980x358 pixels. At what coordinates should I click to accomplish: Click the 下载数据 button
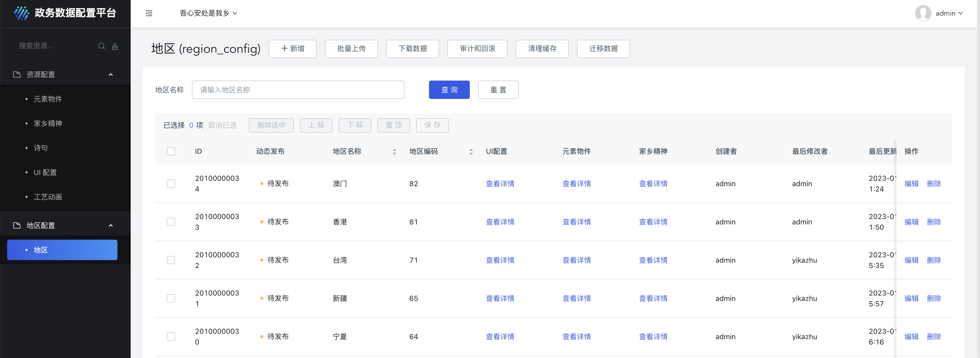412,49
